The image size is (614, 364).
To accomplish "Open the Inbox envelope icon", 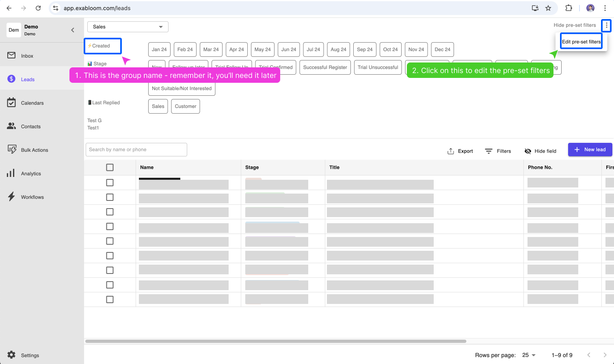I will pyautogui.click(x=11, y=56).
